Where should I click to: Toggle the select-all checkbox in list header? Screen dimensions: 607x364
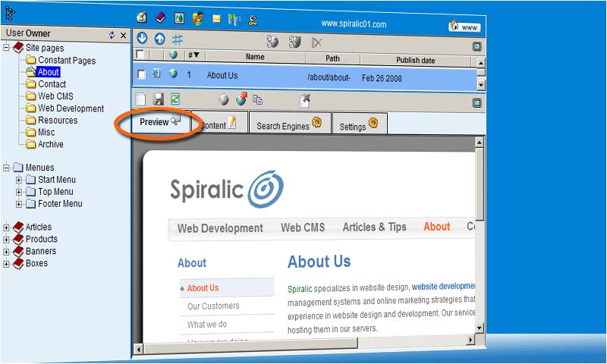click(x=140, y=54)
